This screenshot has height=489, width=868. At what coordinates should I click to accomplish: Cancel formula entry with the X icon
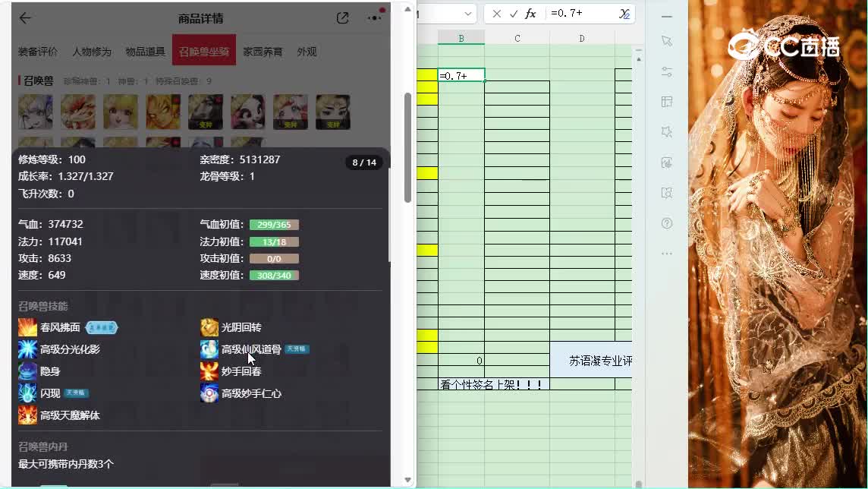tap(496, 14)
